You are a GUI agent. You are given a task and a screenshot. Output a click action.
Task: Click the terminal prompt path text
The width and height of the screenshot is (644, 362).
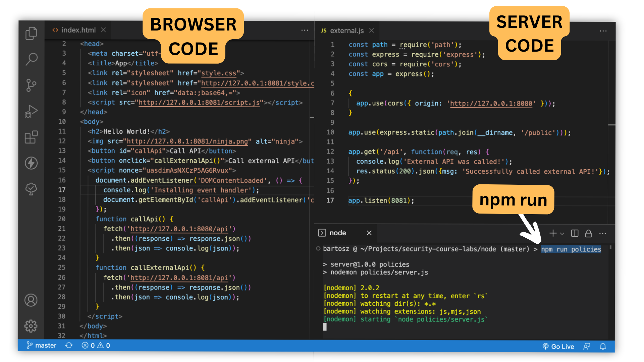[x=428, y=249]
